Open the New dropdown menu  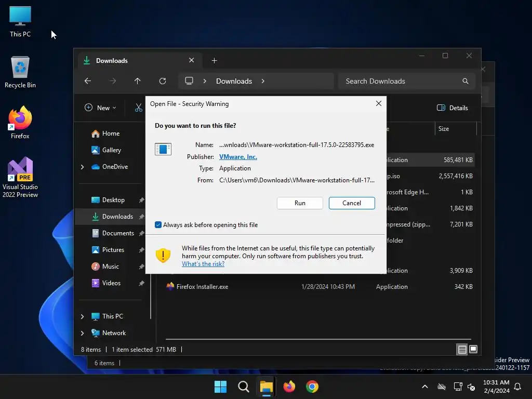click(x=100, y=108)
